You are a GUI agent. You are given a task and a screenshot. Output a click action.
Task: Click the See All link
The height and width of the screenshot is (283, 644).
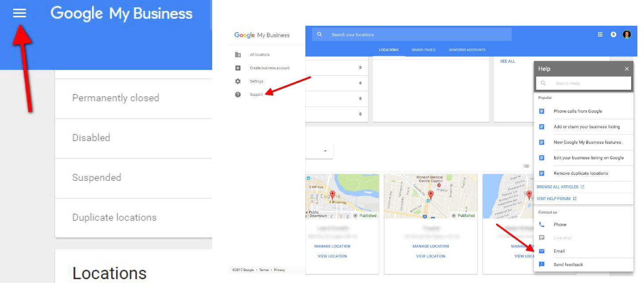508,61
